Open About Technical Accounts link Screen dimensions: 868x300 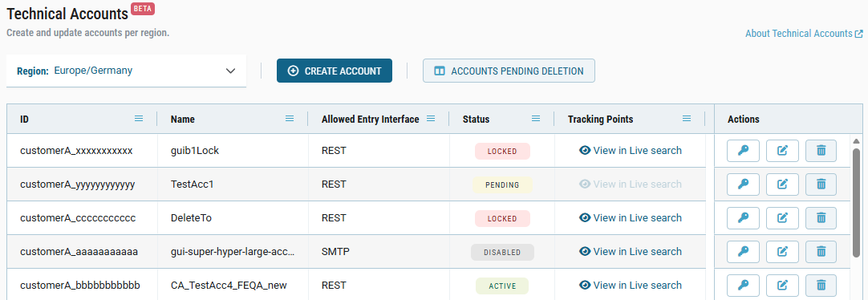click(804, 34)
